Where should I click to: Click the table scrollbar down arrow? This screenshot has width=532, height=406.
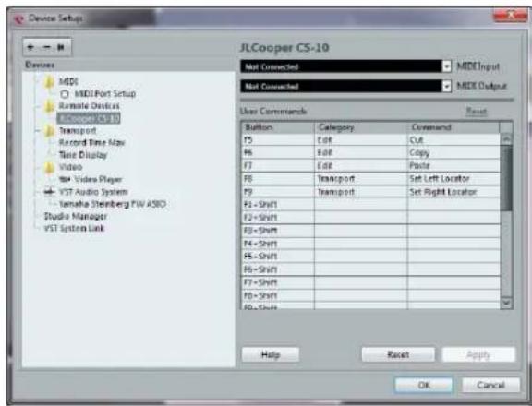point(506,303)
